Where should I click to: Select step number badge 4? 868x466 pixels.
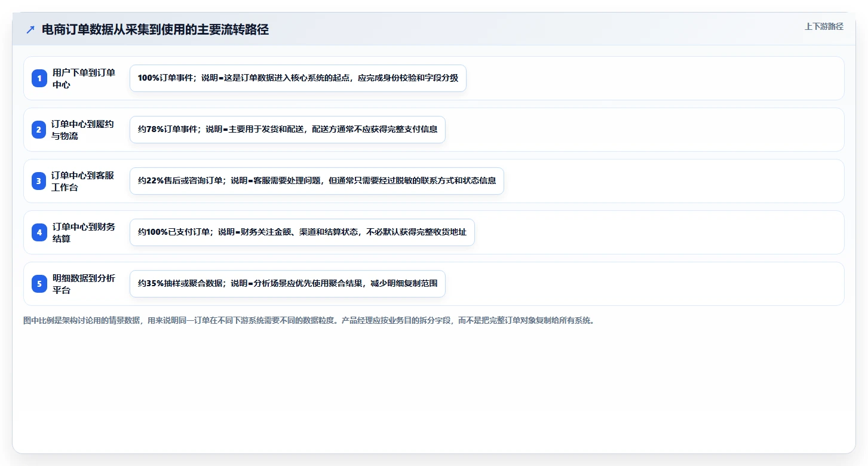click(39, 232)
